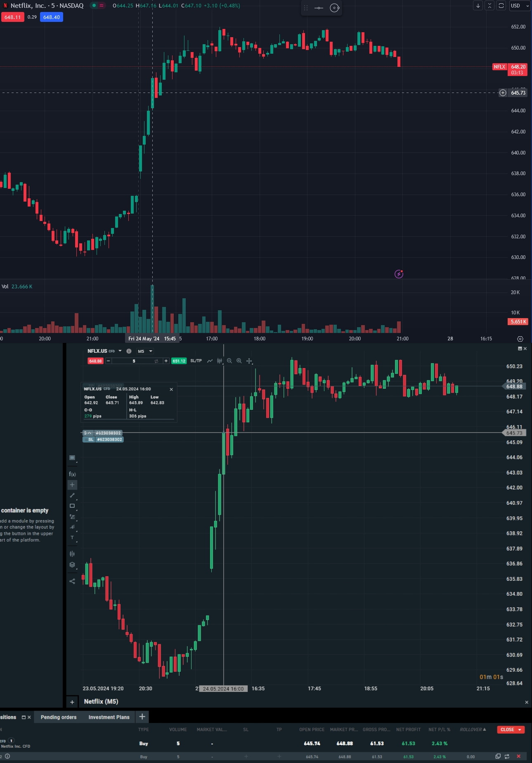
Task: Select the text T annotation tool
Action: coord(72,538)
